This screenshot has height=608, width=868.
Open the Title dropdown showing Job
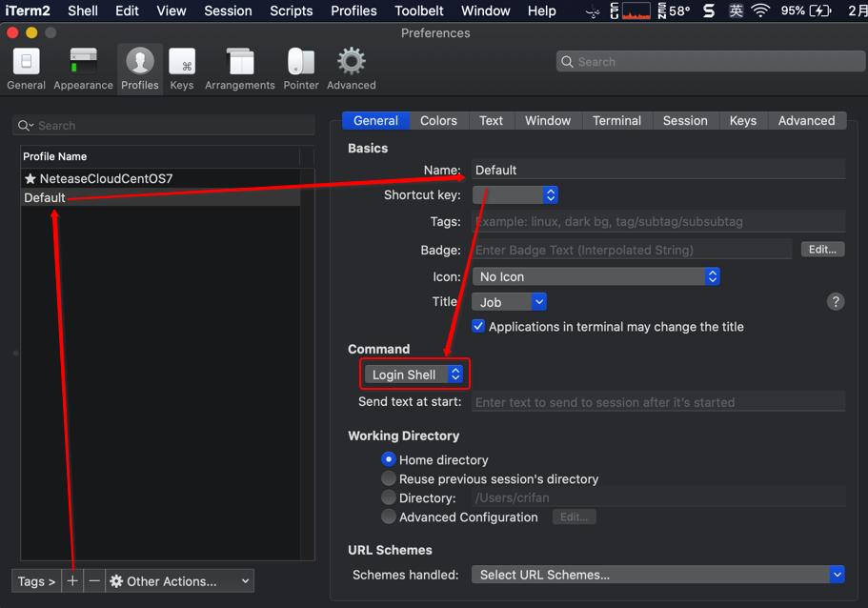click(510, 302)
